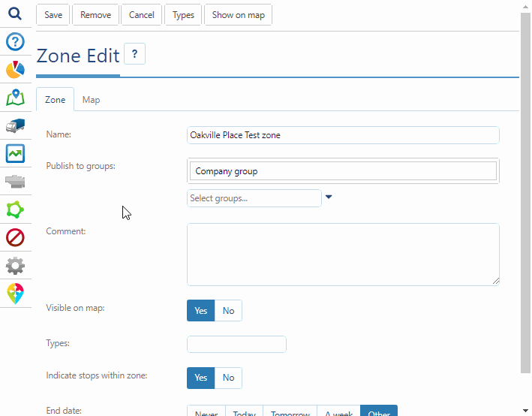Open the search magnifier icon in sidebar

pyautogui.click(x=15, y=14)
